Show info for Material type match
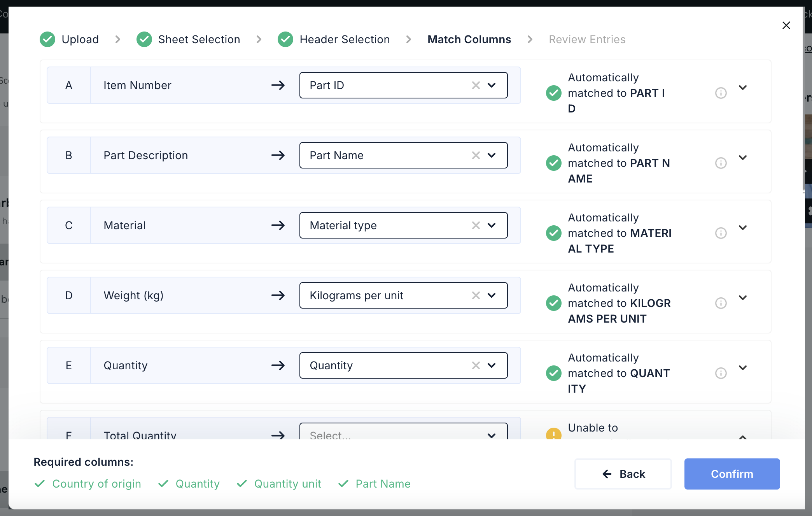The height and width of the screenshot is (516, 812). click(x=721, y=233)
